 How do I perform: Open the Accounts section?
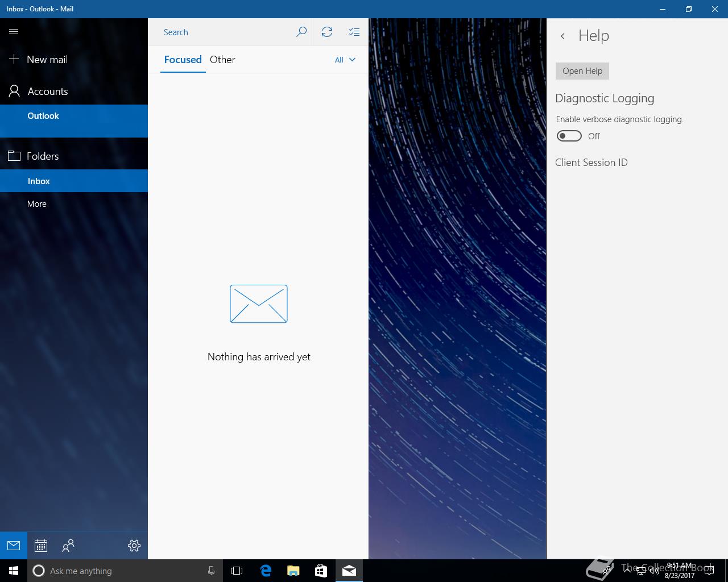48,92
